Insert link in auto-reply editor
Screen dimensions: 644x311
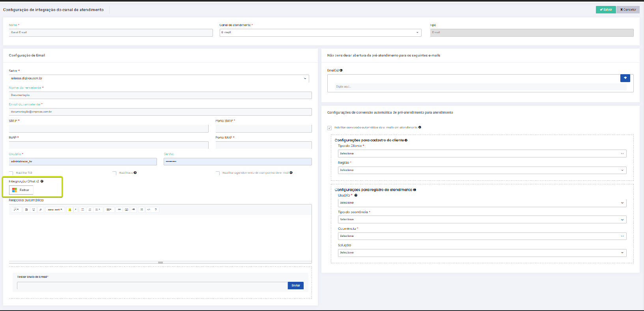[119, 210]
